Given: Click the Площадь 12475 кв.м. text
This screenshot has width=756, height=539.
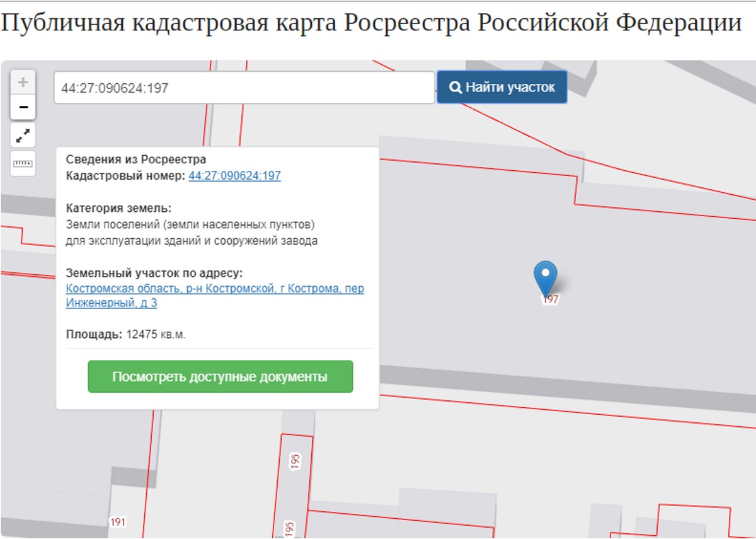Looking at the screenshot, I should (x=126, y=335).
